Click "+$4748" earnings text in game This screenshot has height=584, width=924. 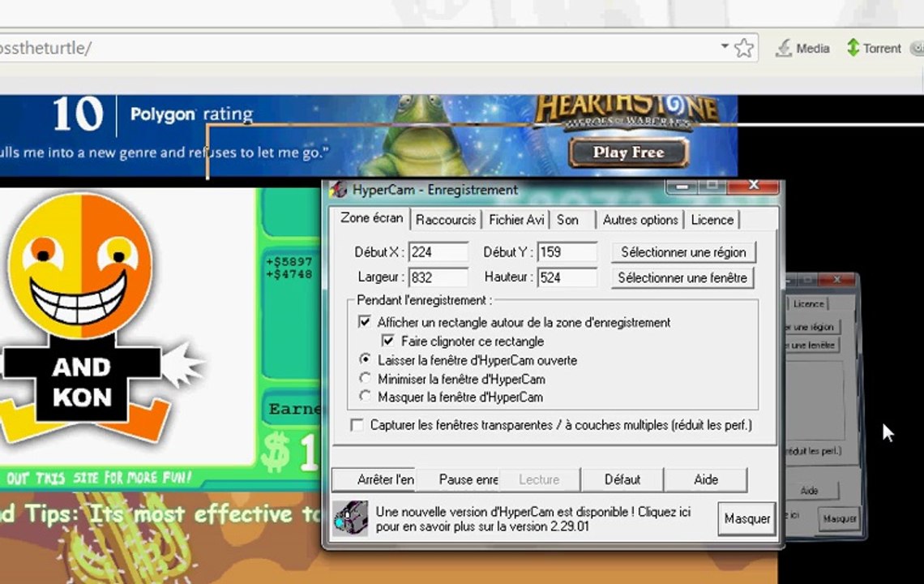pyautogui.click(x=289, y=273)
